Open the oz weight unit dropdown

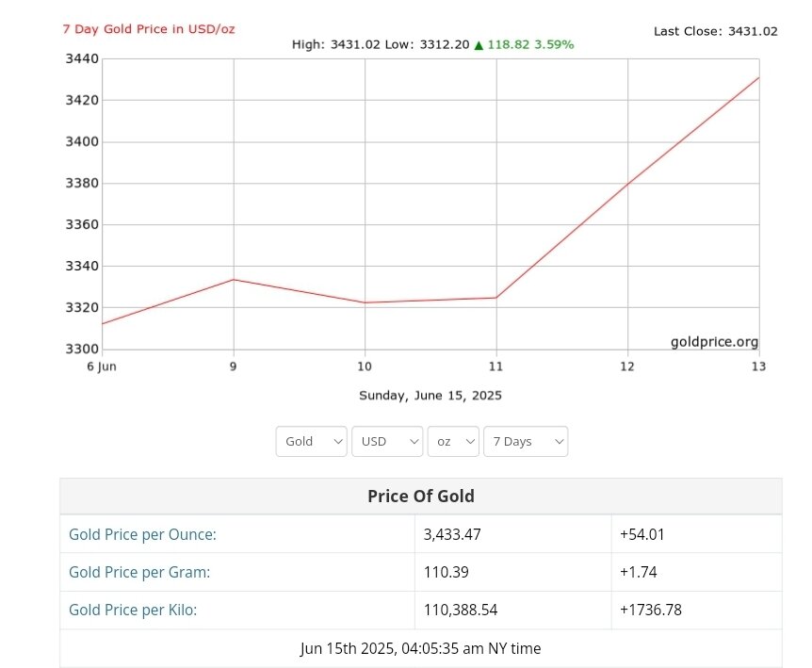pos(453,441)
